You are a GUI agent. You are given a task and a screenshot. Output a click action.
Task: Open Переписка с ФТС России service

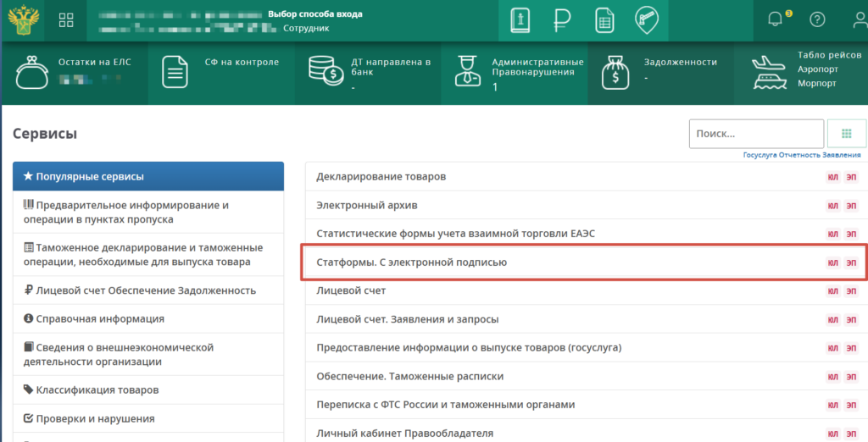(446, 405)
